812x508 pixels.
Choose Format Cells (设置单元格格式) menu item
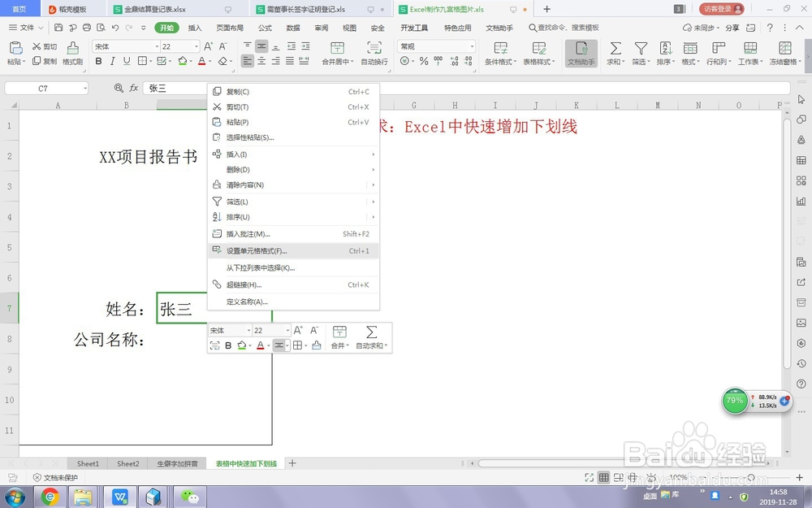pos(293,251)
